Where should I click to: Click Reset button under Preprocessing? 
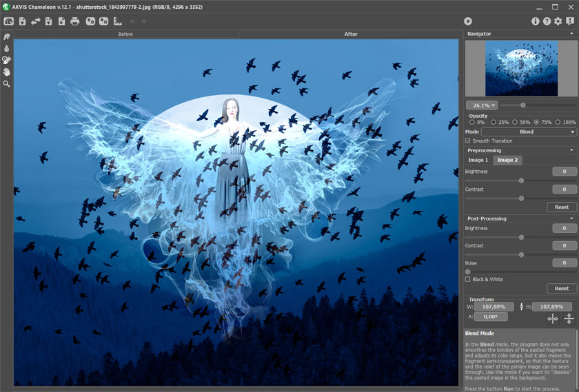(562, 207)
